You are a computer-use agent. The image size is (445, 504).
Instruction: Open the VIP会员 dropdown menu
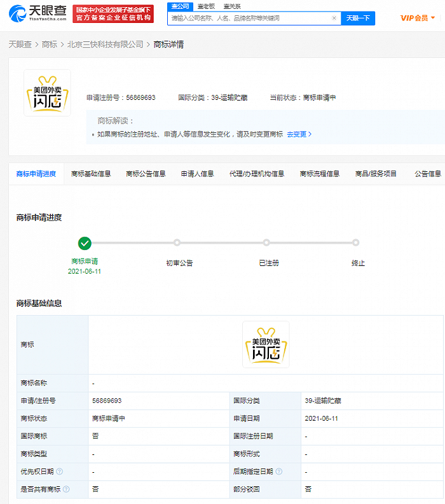pos(418,18)
